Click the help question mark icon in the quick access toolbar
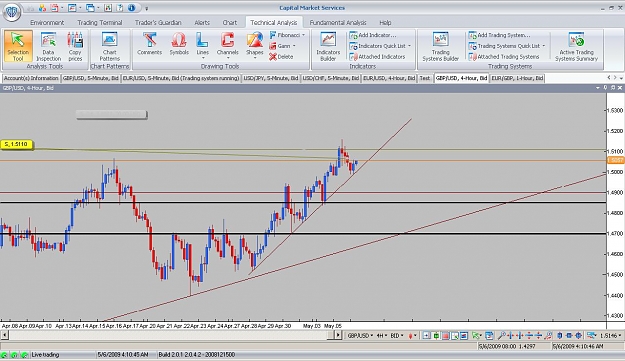This screenshot has height=361, width=625. (x=120, y=8)
